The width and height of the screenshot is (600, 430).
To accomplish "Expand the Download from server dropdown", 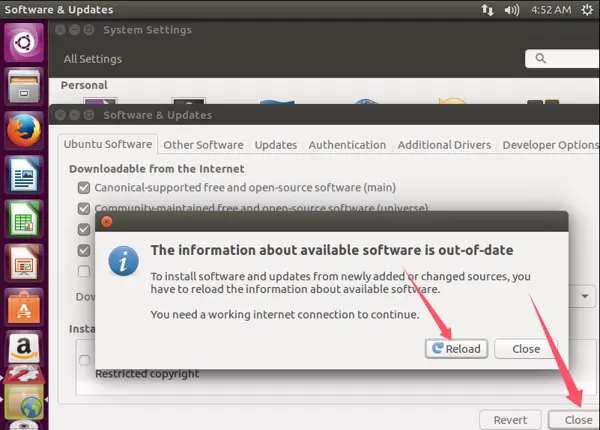I will [x=584, y=297].
